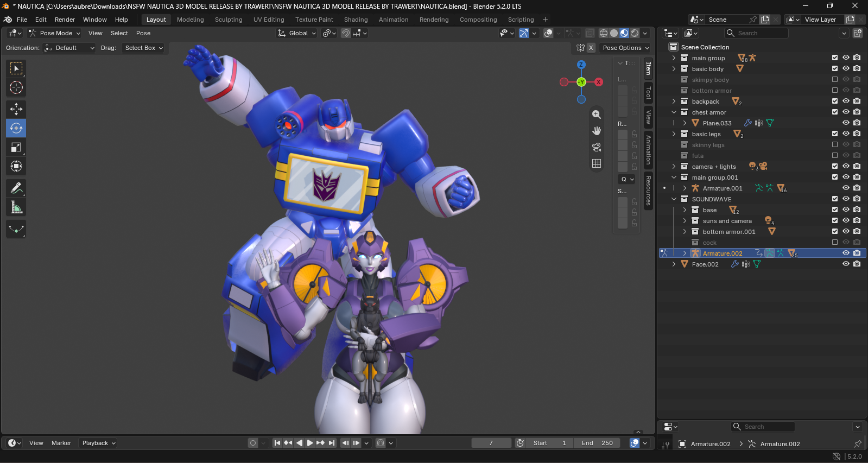
Task: Click the green Y axis gizmo ball
Action: (581, 82)
